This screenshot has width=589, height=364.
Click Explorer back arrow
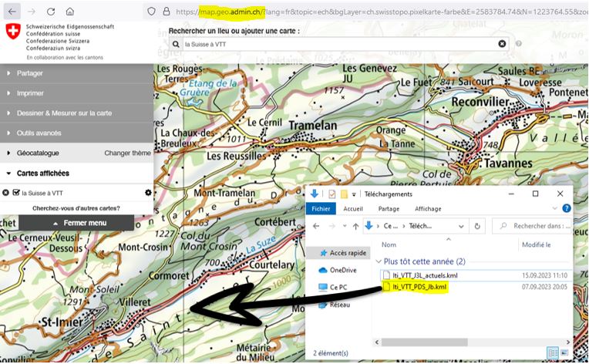pos(316,226)
